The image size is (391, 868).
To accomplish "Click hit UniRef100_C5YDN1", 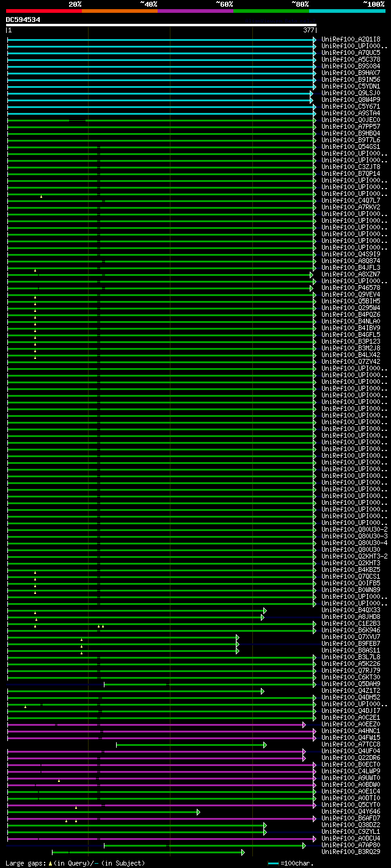I will pos(351,86).
